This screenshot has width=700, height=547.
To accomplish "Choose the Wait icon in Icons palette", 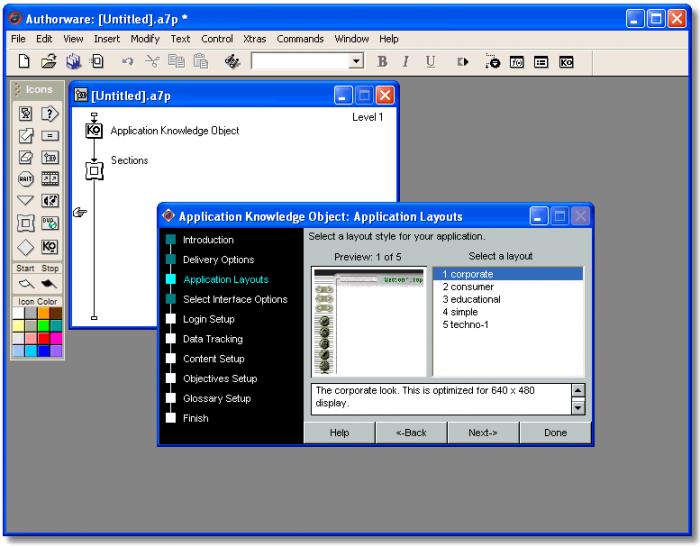I will 25,179.
